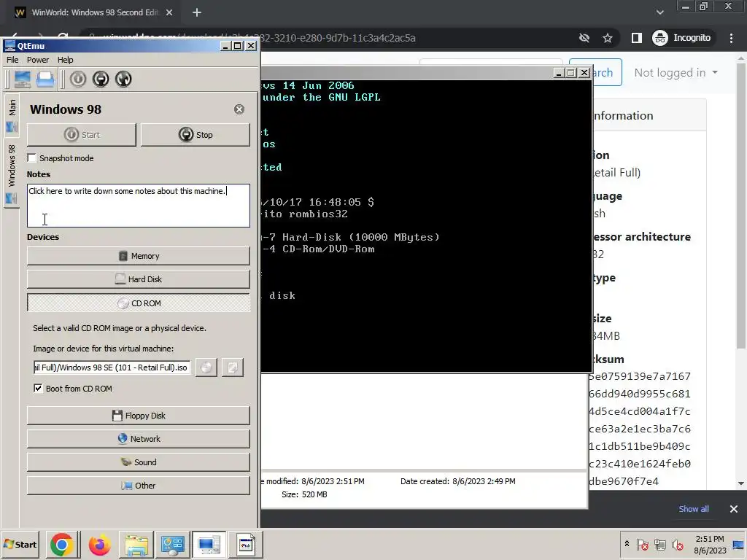Click the CD disc icon beside the image path
This screenshot has width=747, height=560.
206,367
